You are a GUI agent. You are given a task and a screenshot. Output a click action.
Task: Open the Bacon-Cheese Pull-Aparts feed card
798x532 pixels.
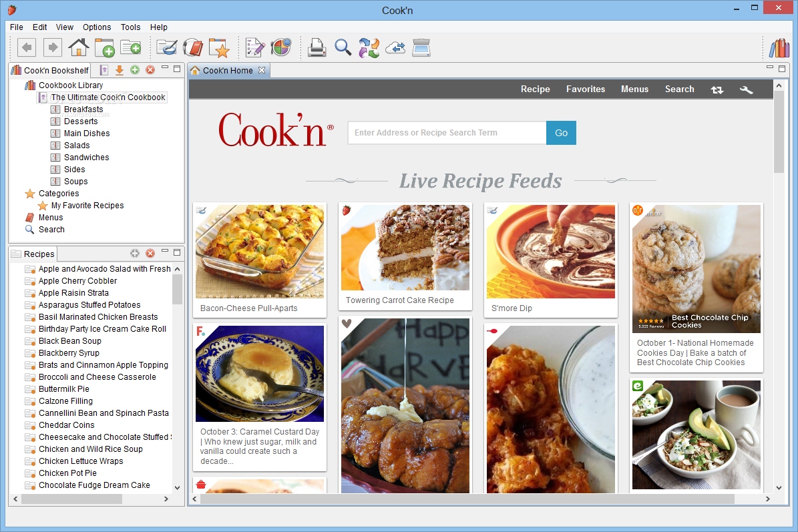coord(260,260)
